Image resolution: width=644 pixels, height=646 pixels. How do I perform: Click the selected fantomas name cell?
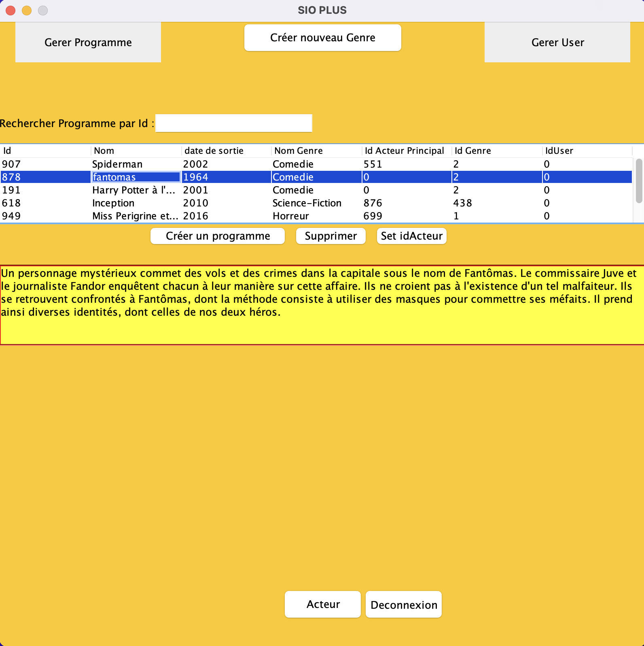(136, 177)
